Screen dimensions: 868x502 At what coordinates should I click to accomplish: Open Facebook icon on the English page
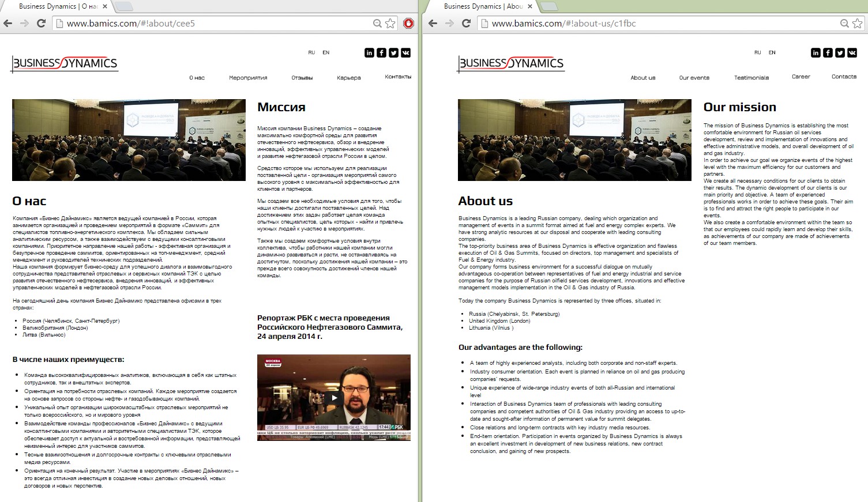(x=828, y=52)
